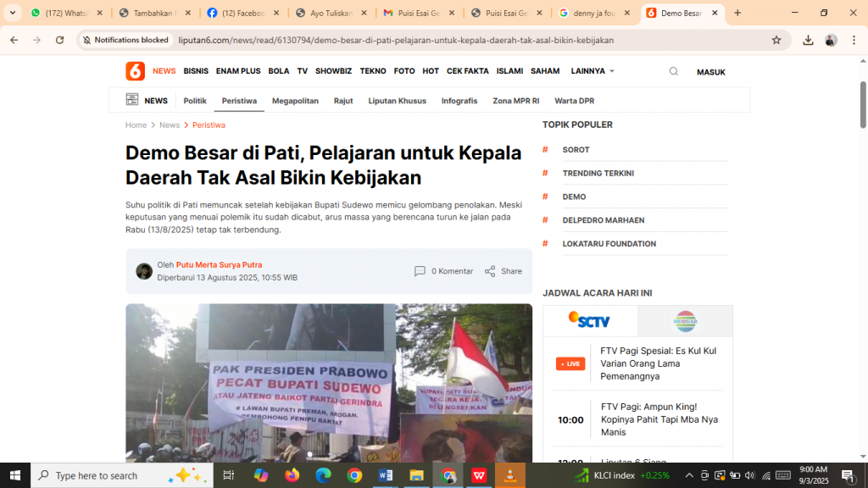Screen dimensions: 868x488
Task: Click the Liputan6 logo icon
Action: coord(135,71)
